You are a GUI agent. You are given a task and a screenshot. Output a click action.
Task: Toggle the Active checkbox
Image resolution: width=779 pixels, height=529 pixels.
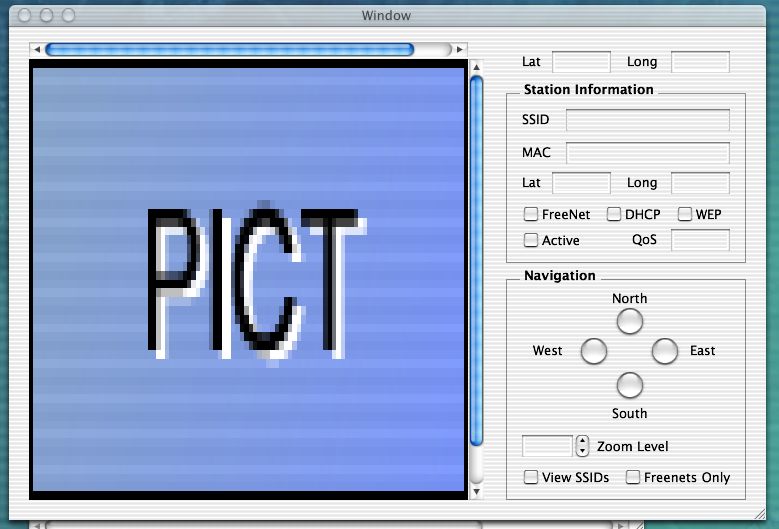(531, 240)
